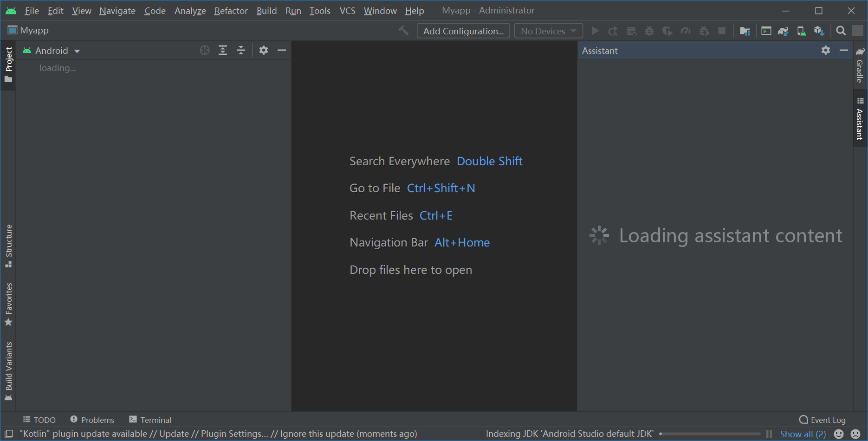This screenshot has height=441, width=868.
Task: Click the Assistant panel title
Action: 600,51
